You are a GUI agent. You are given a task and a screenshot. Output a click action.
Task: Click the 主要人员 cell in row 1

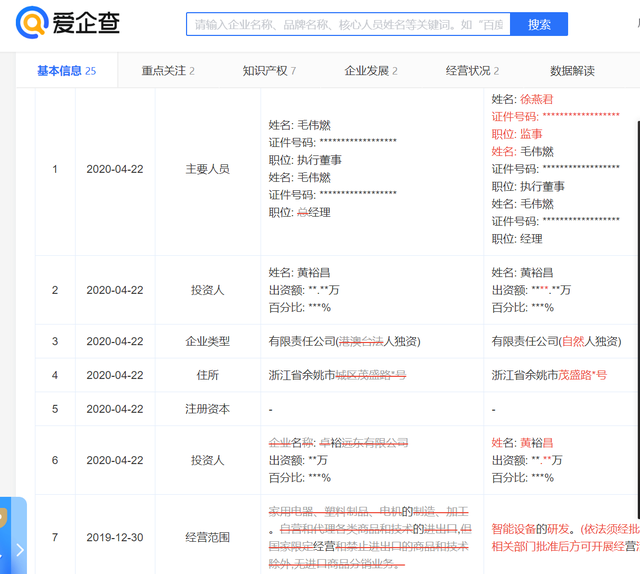pyautogui.click(x=207, y=169)
